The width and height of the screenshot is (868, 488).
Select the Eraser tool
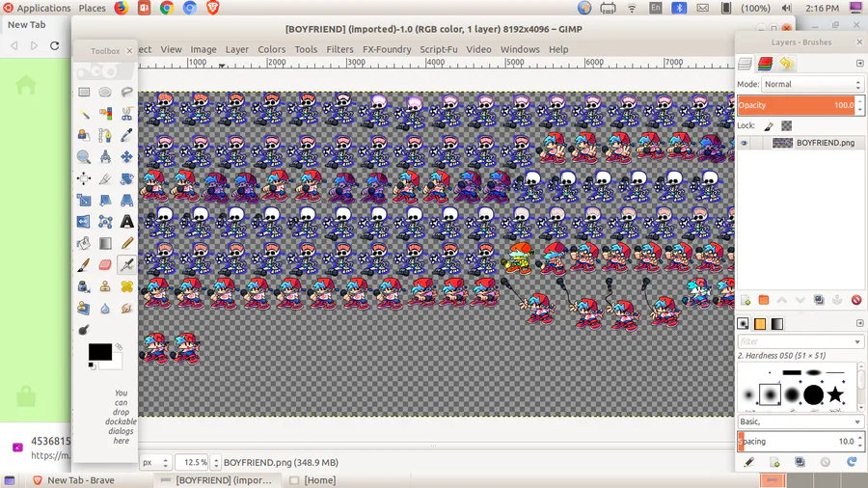[x=105, y=264]
